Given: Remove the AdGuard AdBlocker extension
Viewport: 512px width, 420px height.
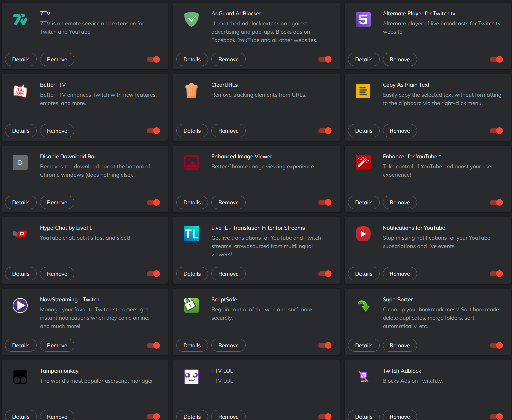Looking at the screenshot, I should [228, 59].
